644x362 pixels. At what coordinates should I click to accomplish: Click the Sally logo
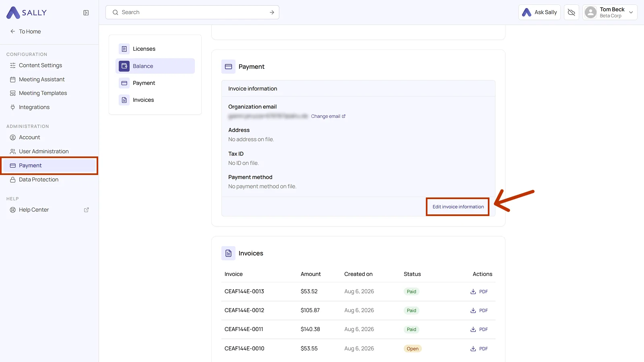[x=27, y=12]
